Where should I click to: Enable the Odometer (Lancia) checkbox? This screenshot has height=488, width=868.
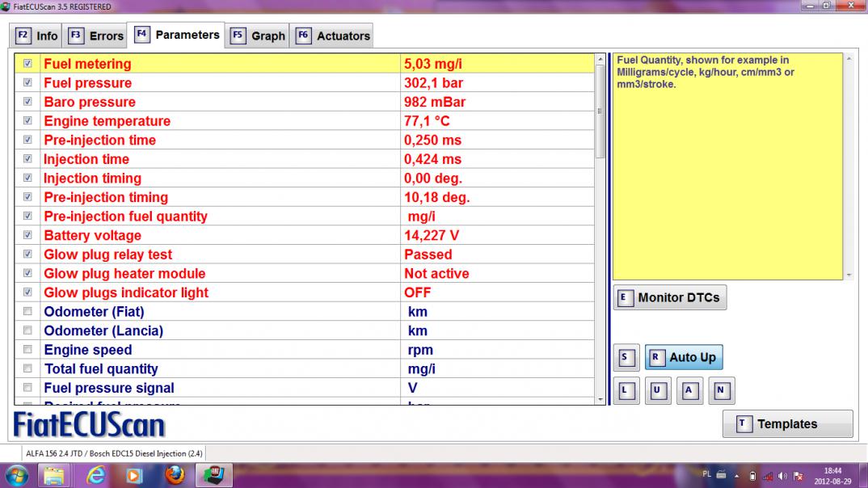[27, 331]
